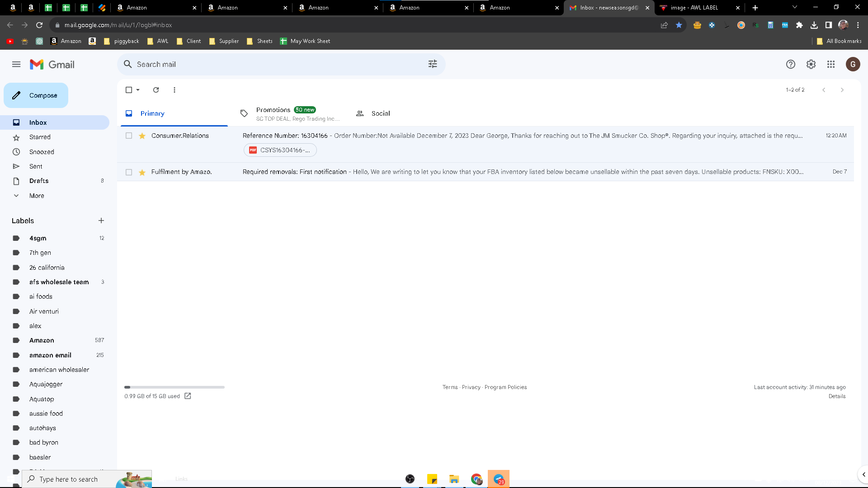Open storage management external link icon

(188, 396)
